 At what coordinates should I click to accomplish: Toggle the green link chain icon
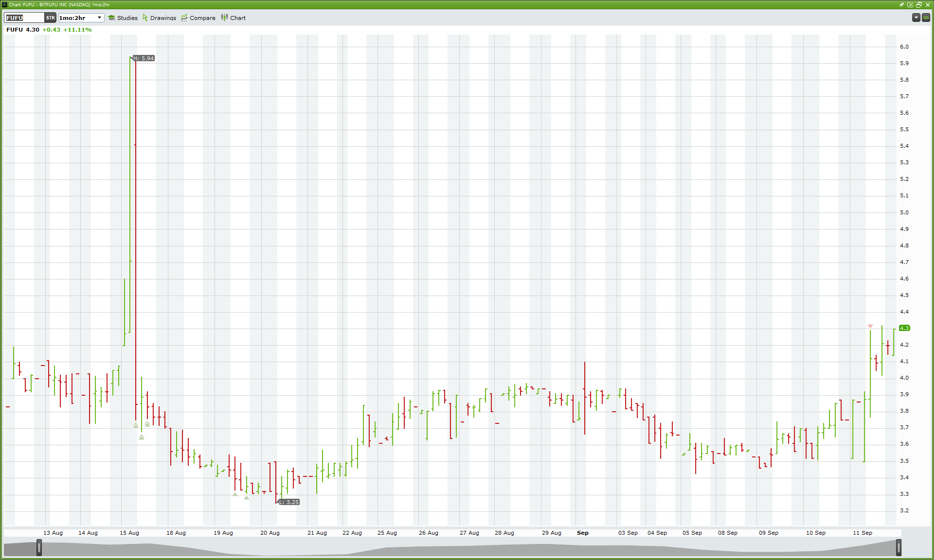[x=926, y=17]
